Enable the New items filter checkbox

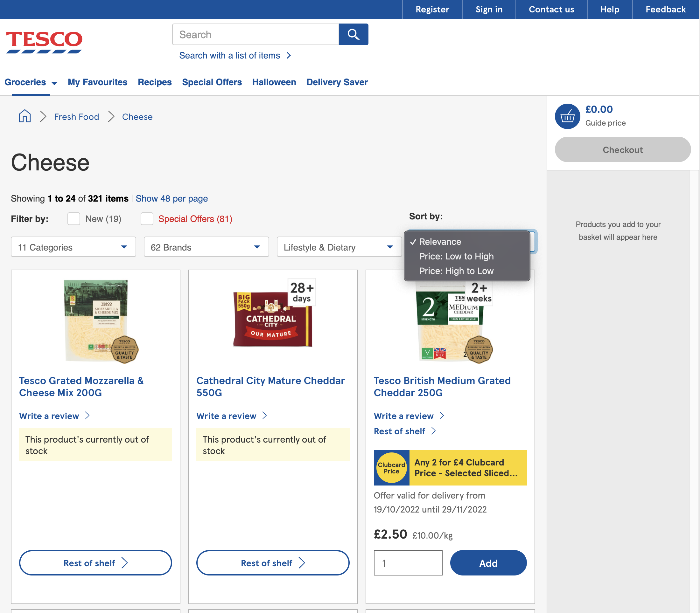point(73,218)
